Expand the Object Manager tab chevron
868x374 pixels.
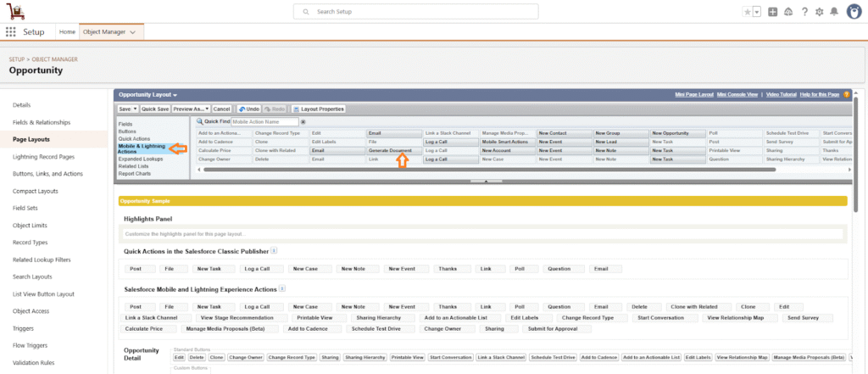click(133, 31)
